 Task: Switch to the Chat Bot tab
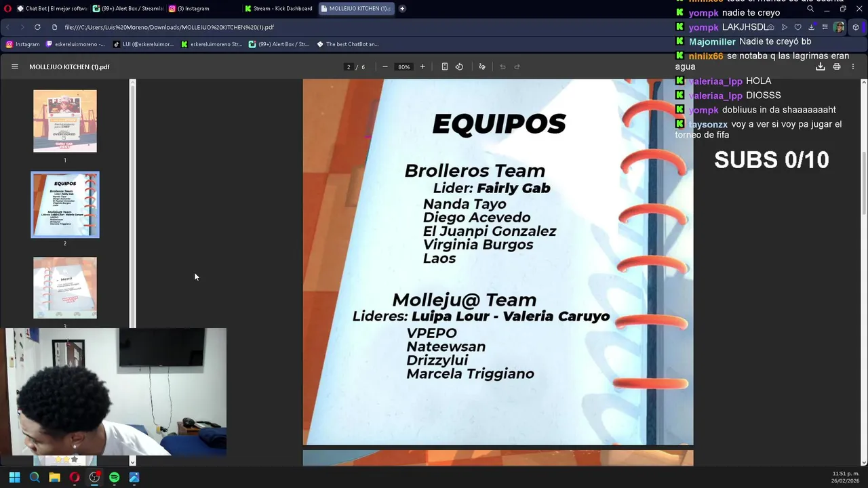(52, 8)
